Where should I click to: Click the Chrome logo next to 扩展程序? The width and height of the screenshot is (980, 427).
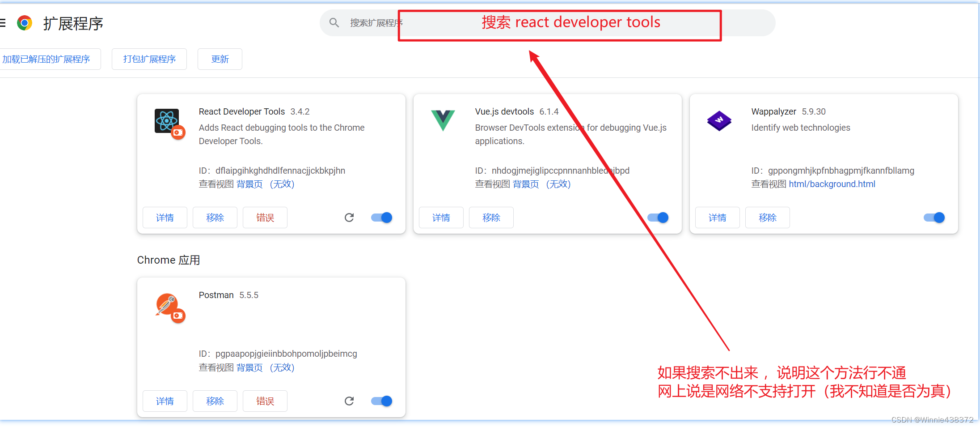click(x=25, y=22)
